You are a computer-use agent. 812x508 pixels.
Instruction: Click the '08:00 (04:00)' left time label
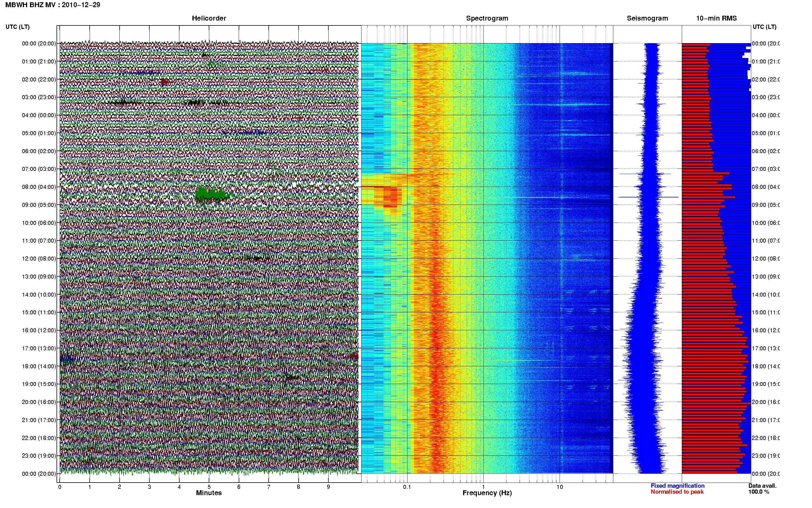39,187
